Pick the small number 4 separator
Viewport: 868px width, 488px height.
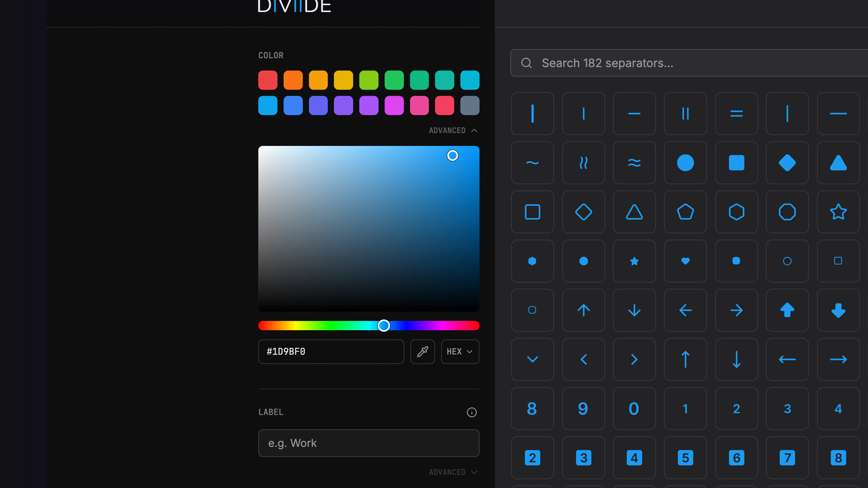coord(838,408)
